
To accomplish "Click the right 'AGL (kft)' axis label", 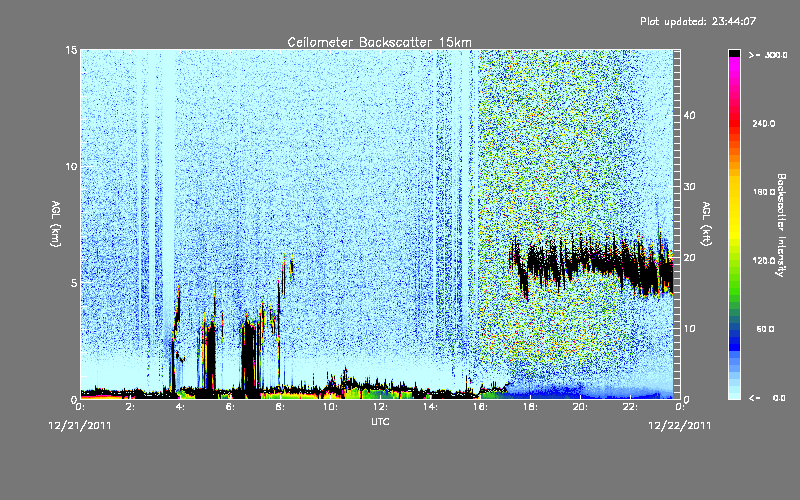I will (x=706, y=223).
